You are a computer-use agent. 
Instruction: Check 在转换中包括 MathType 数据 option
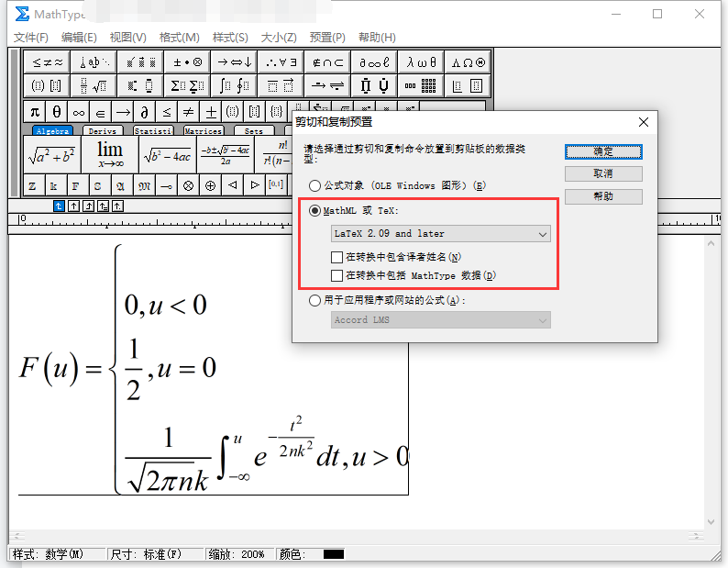point(337,275)
